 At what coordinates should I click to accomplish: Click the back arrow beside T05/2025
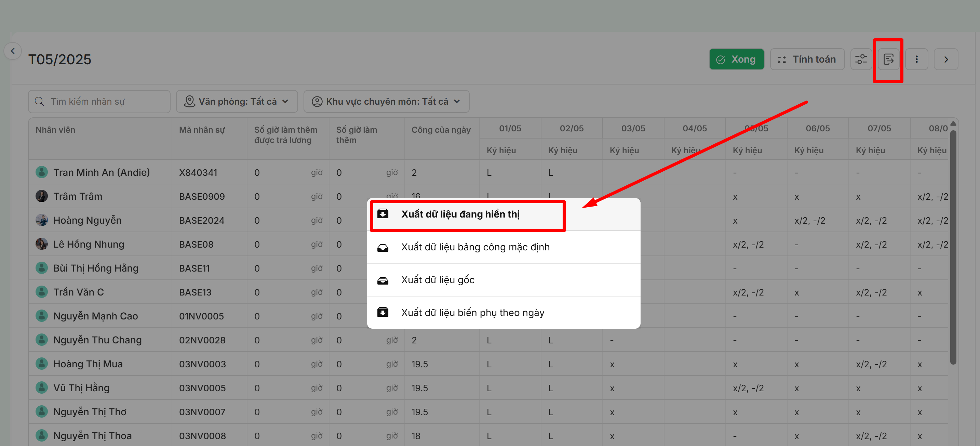point(13,51)
